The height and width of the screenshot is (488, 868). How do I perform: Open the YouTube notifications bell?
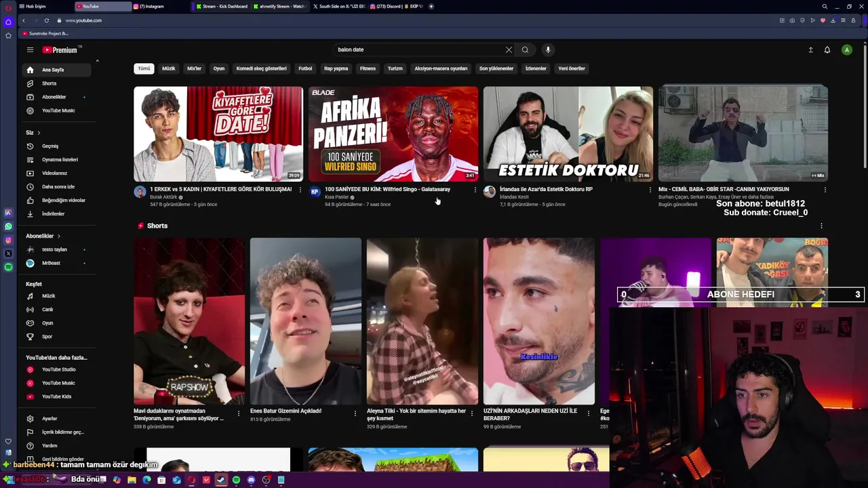point(827,49)
